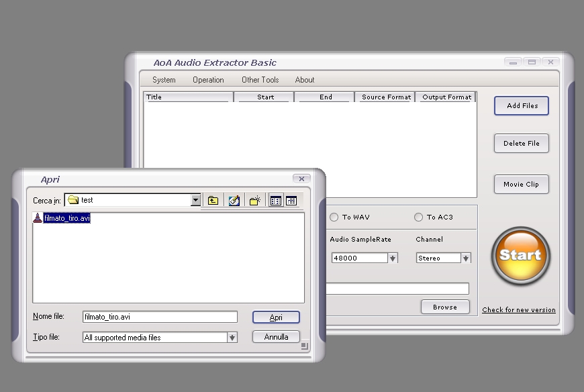
Task: Open the Operation menu
Action: (208, 80)
